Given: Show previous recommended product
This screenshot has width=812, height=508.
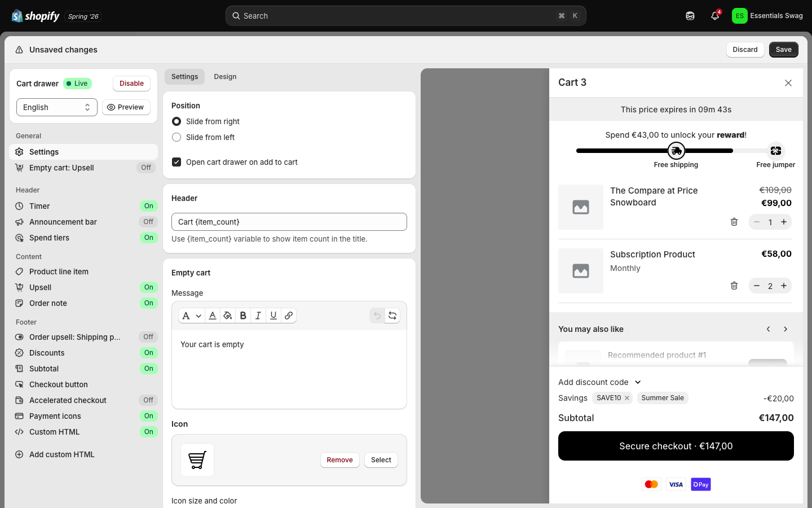Looking at the screenshot, I should point(768,329).
